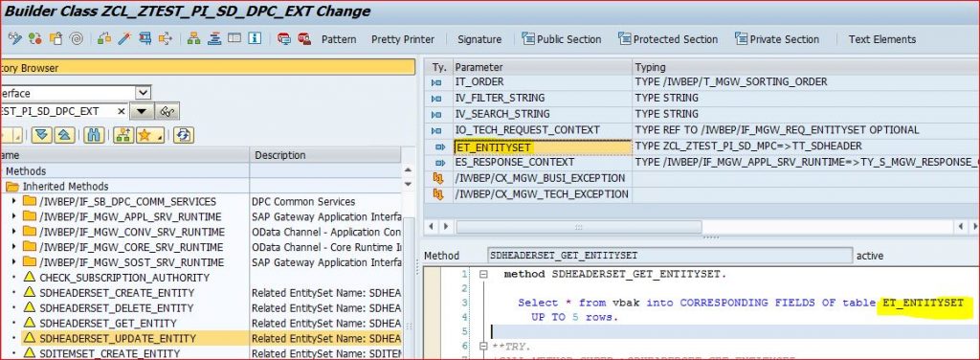Click the Private Section button
The height and width of the screenshot is (360, 980).
pyautogui.click(x=777, y=38)
